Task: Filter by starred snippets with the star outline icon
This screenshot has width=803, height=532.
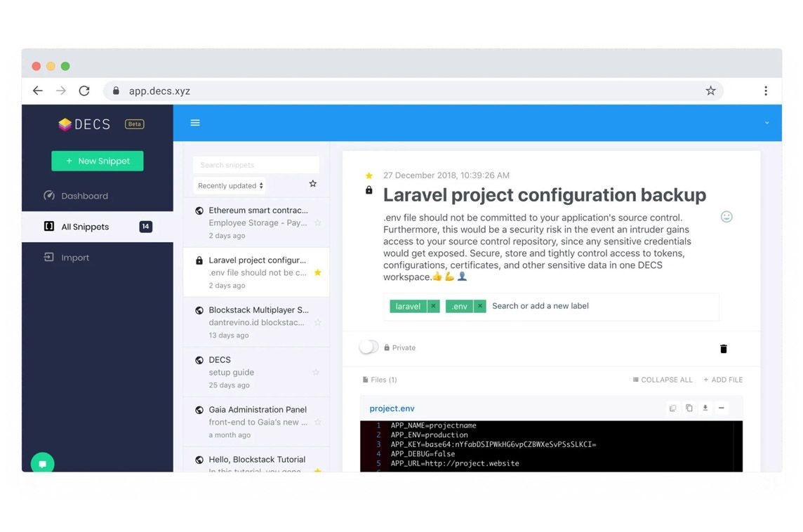Action: tap(312, 183)
